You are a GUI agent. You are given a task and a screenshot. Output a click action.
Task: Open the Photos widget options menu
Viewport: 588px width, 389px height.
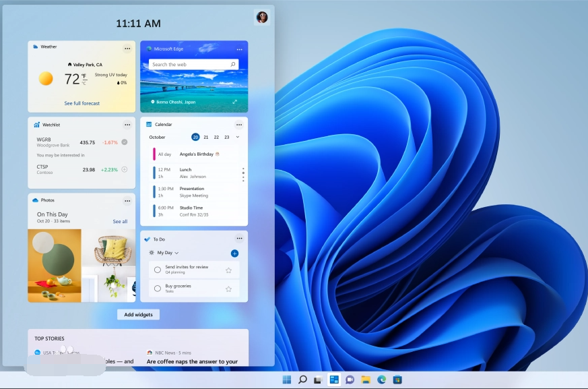pyautogui.click(x=127, y=200)
